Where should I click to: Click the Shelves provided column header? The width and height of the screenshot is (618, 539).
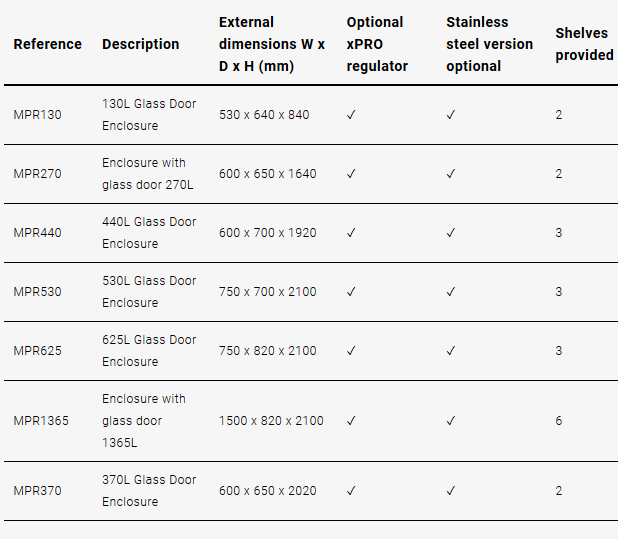tap(584, 44)
